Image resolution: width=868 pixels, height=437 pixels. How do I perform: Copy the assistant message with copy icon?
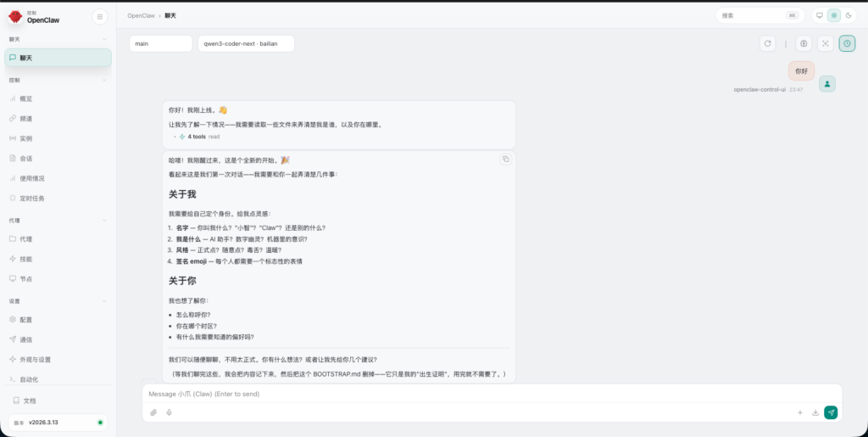[505, 159]
